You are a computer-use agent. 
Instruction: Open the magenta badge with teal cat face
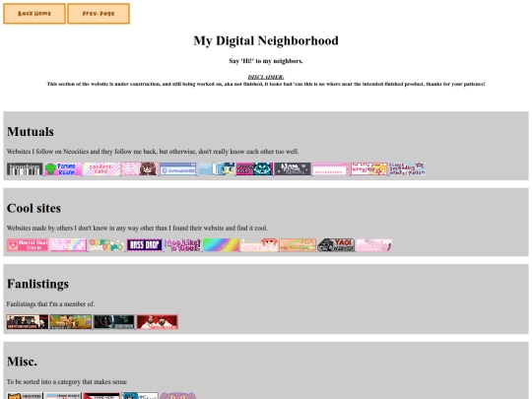(254, 169)
